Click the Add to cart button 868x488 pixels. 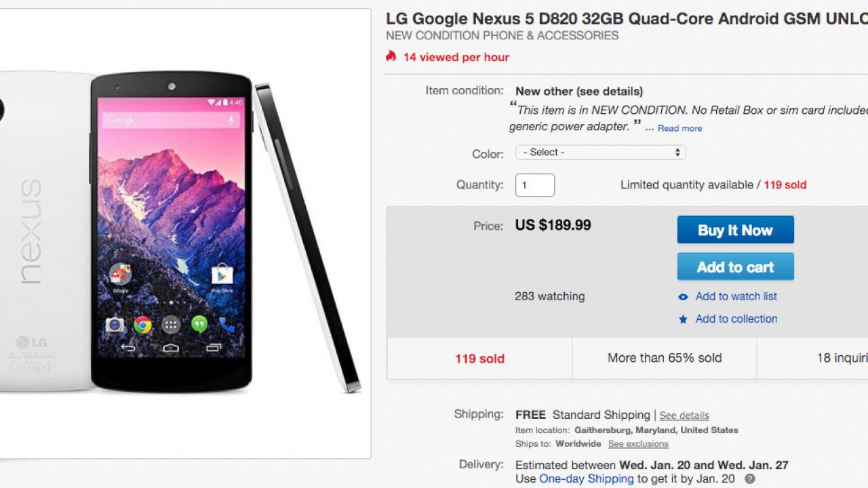(735, 266)
